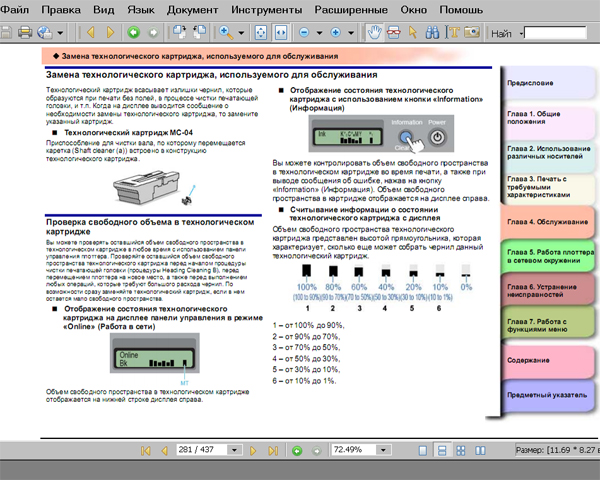Select the Snapshot camera tool
Screen dimensions: 600x480
pyautogui.click(x=472, y=32)
